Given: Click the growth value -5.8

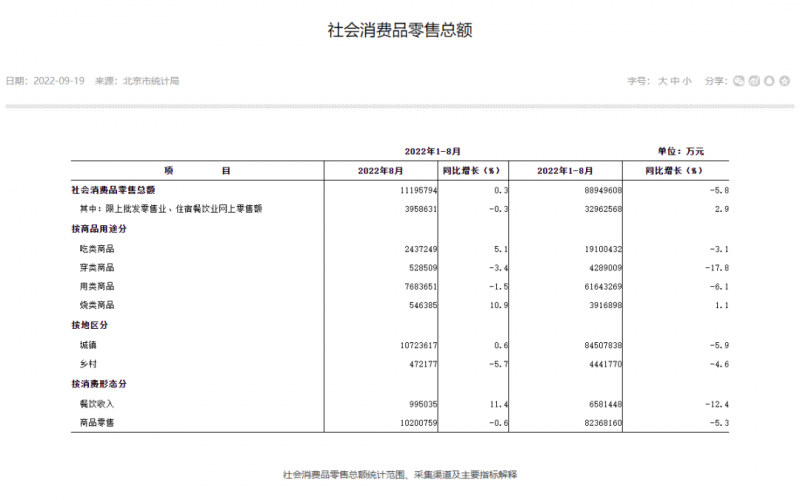Looking at the screenshot, I should pos(719,190).
